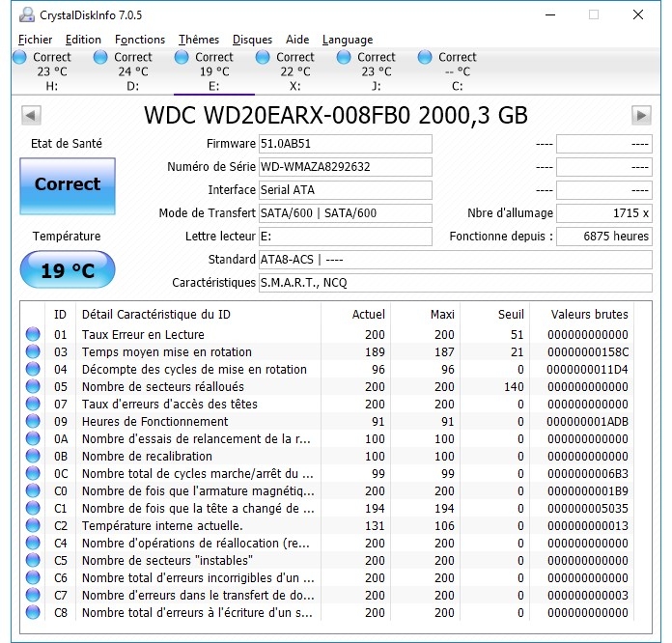Select disk J: at 23 °C
Viewport: 672px width, 643px height.
376,71
